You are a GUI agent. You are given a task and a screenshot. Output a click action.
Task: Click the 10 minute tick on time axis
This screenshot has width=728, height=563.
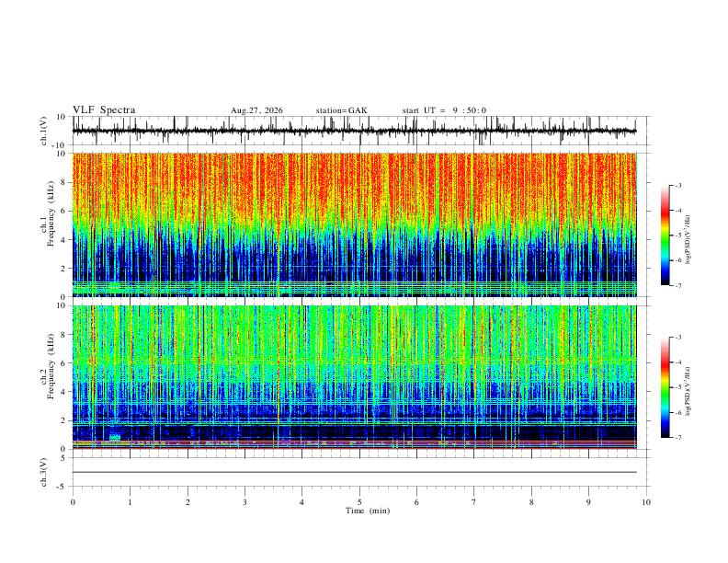pos(646,502)
